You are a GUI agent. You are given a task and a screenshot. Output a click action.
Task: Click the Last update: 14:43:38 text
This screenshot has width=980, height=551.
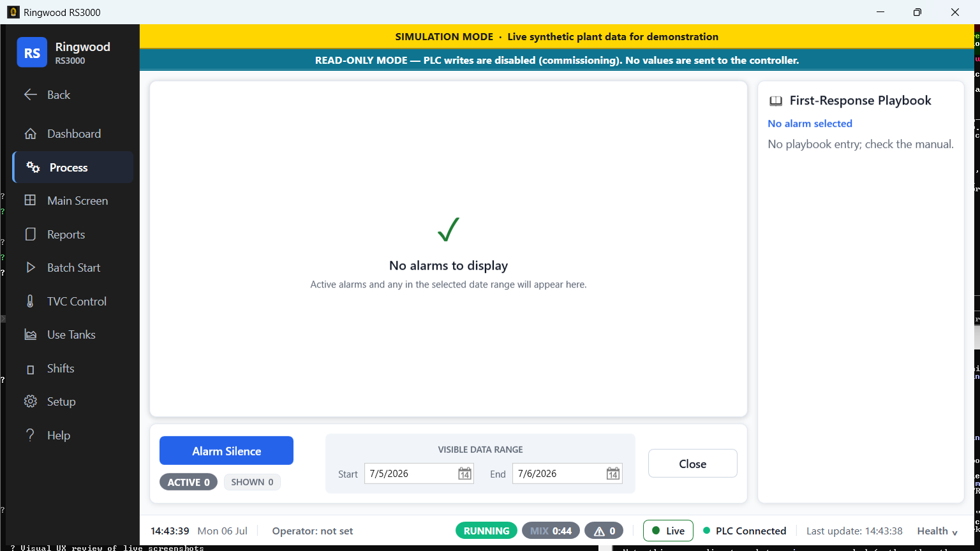(854, 531)
